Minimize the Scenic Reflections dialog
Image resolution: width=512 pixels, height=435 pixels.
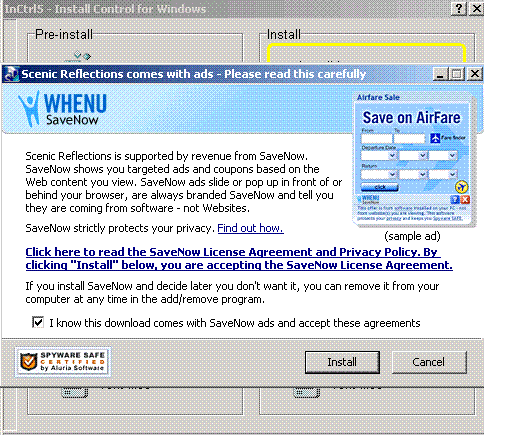(x=440, y=74)
